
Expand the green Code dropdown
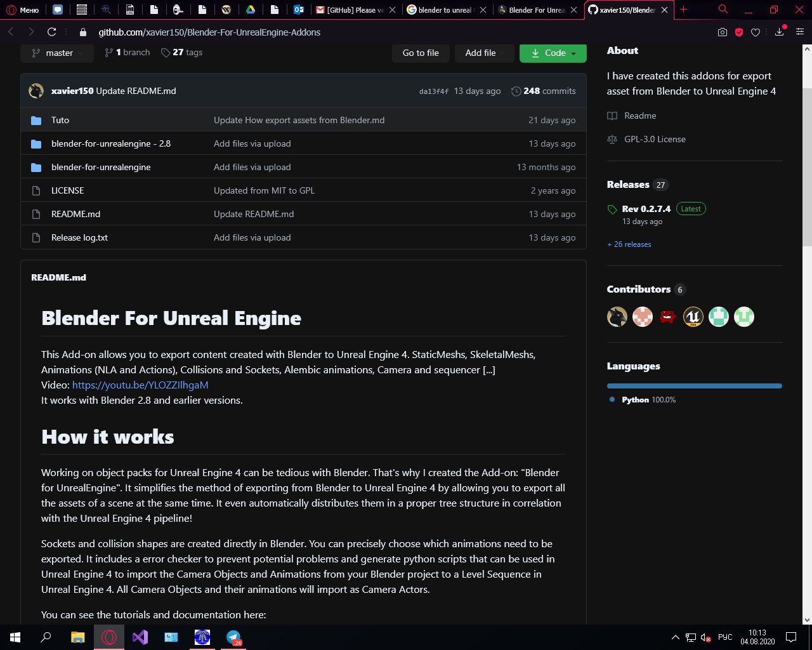tap(553, 53)
